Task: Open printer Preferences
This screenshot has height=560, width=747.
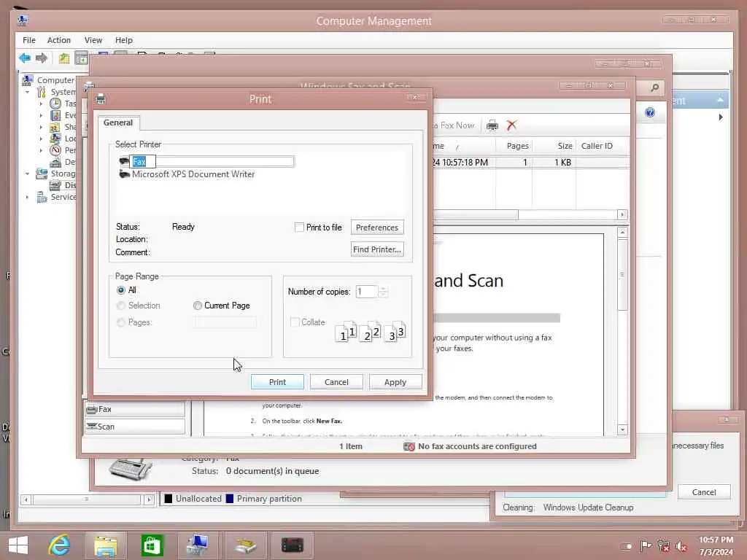Action: 377,227
